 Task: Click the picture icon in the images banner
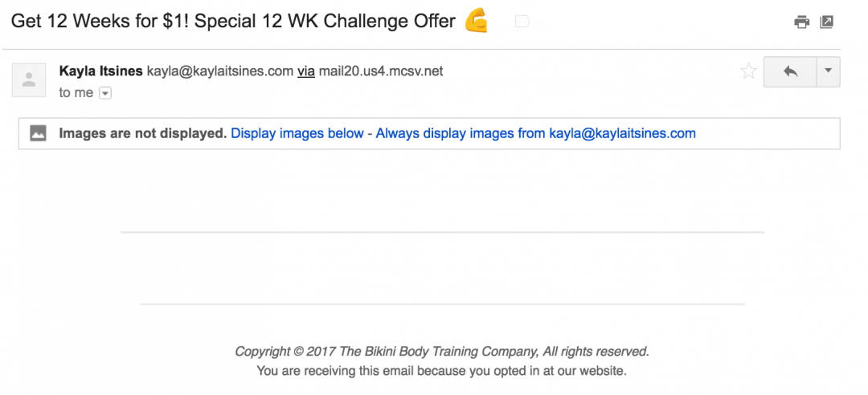pyautogui.click(x=39, y=133)
